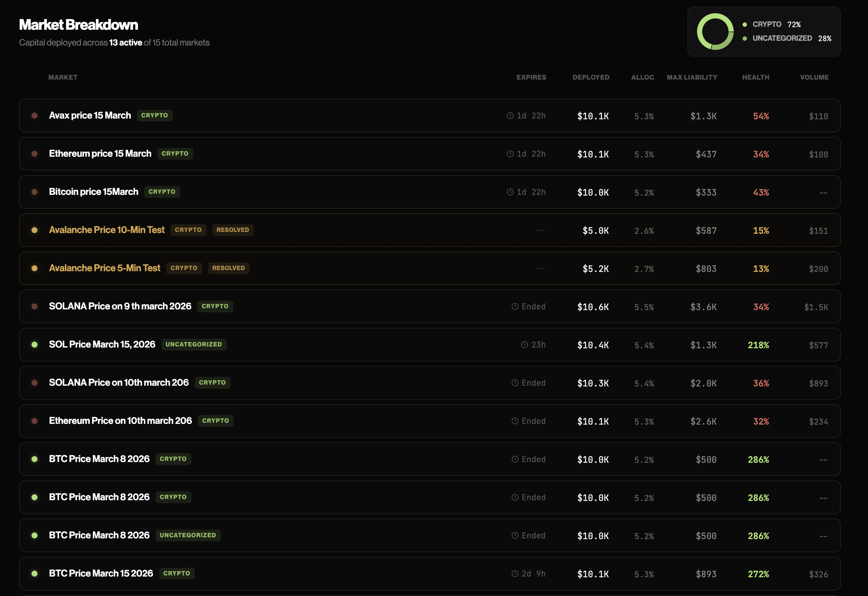Click the green status dot for BTC Price March 15 2026
The width and height of the screenshot is (868, 596).
click(x=35, y=573)
